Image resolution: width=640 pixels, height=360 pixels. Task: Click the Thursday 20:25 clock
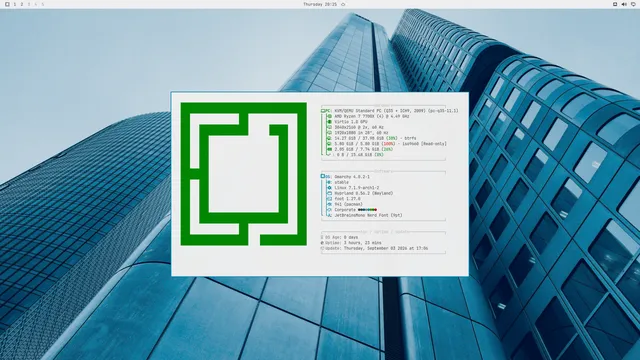[320, 4]
